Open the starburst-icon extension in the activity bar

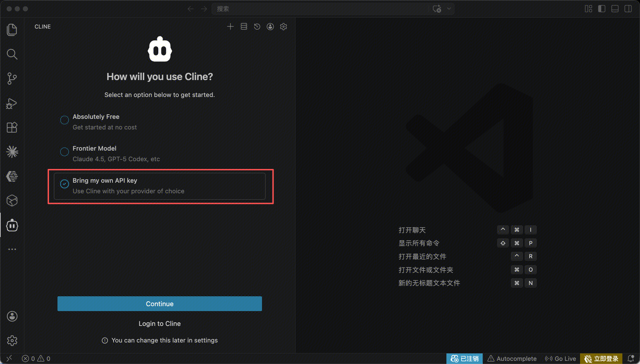pyautogui.click(x=12, y=152)
